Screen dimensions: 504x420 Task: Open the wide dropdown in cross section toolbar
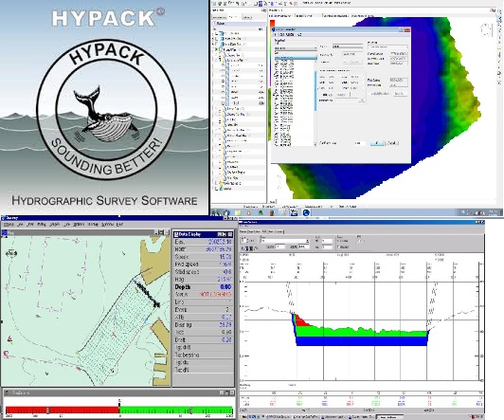click(x=285, y=241)
